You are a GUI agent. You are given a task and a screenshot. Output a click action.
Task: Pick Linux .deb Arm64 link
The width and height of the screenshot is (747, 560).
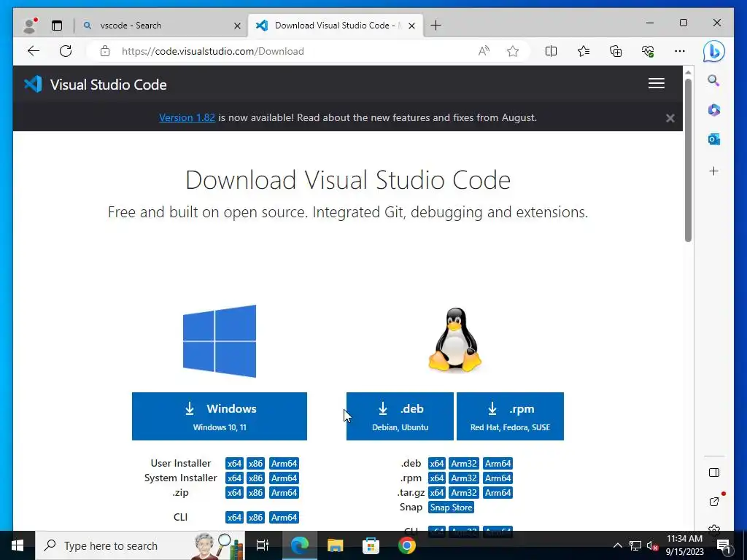click(498, 463)
